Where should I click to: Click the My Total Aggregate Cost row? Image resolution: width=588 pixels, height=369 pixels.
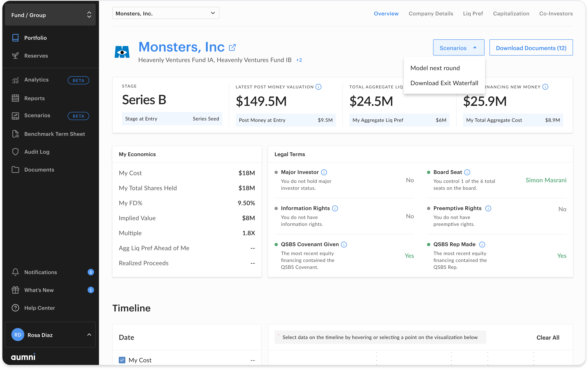point(513,120)
